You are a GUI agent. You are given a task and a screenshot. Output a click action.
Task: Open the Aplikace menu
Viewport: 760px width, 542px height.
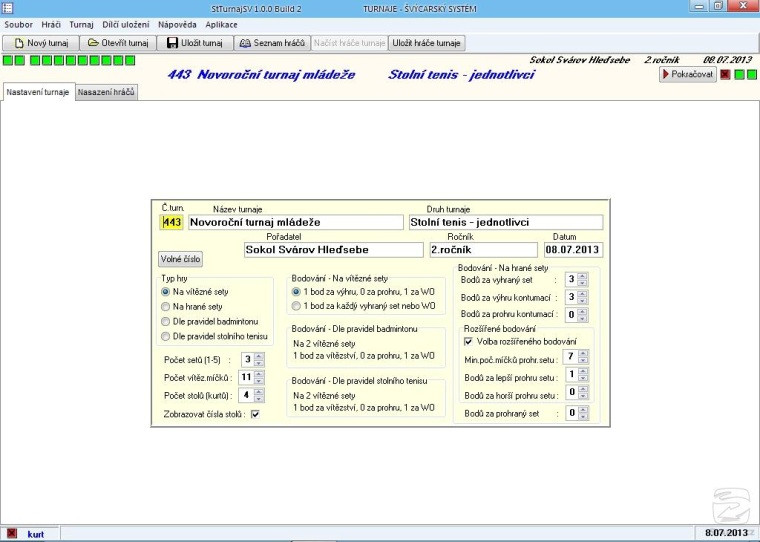pyautogui.click(x=221, y=25)
